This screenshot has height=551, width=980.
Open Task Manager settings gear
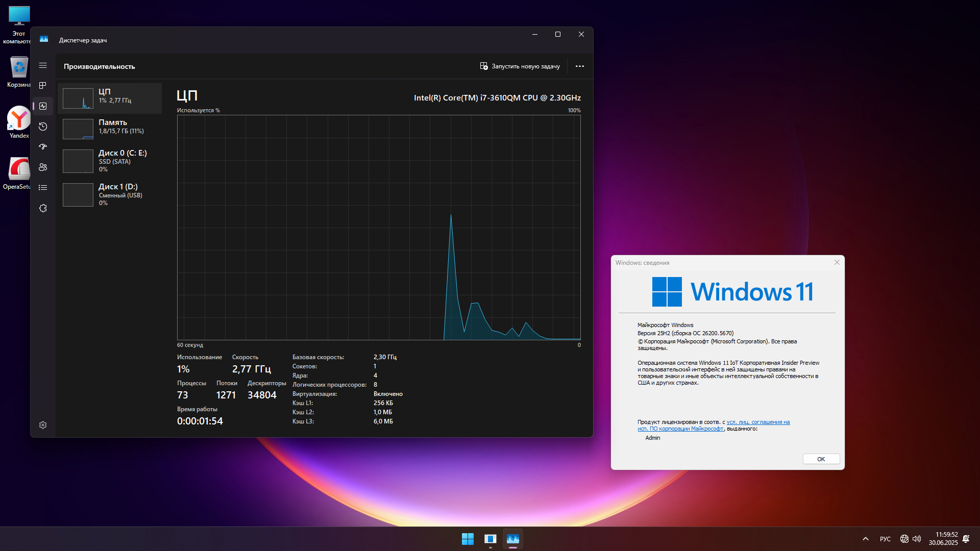(43, 425)
